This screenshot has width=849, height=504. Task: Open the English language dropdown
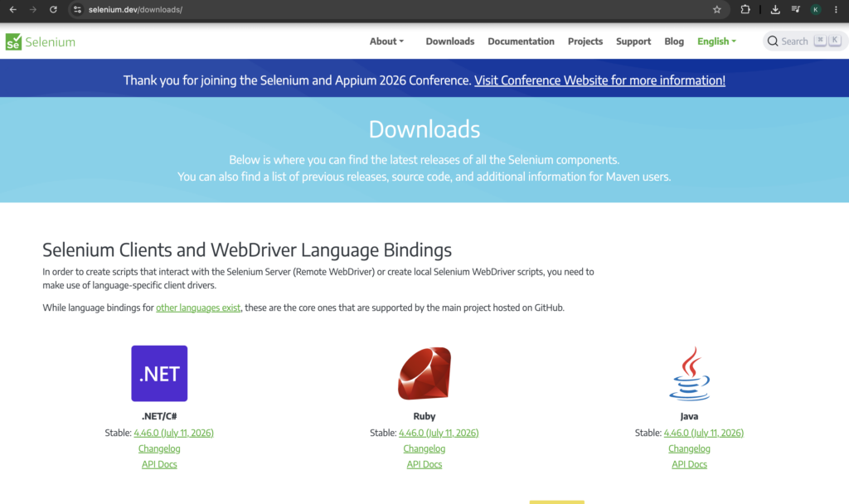716,41
